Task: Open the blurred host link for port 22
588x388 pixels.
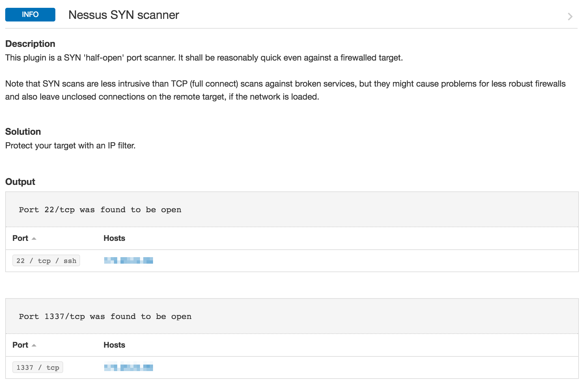Action: pos(129,260)
